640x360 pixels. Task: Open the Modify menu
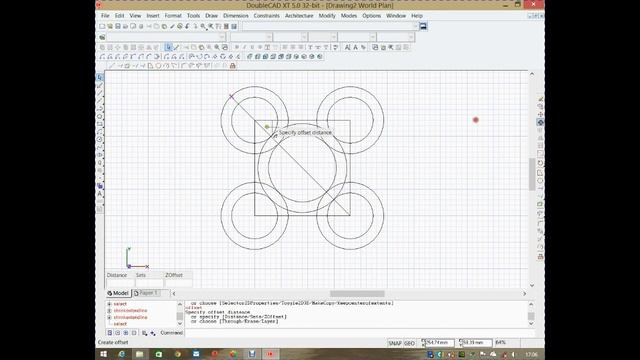point(327,16)
